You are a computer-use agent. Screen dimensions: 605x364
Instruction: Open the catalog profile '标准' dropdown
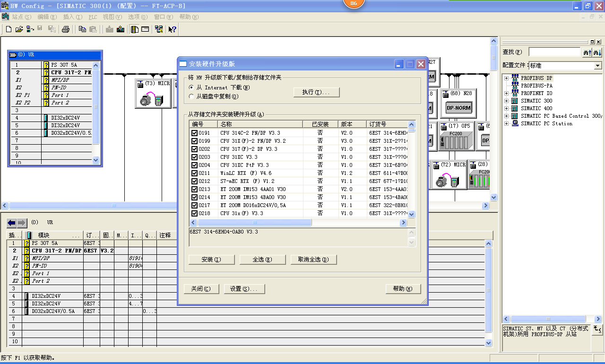tap(598, 66)
